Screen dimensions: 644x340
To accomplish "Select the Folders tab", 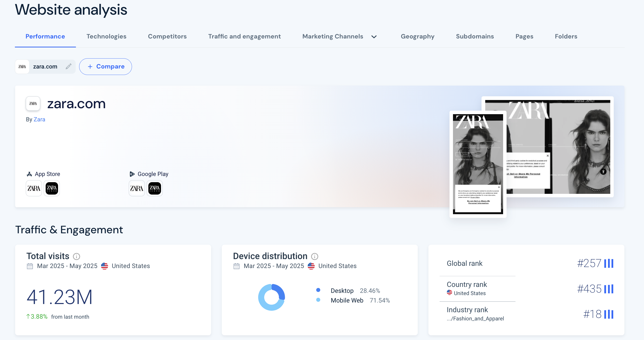I will pos(566,36).
